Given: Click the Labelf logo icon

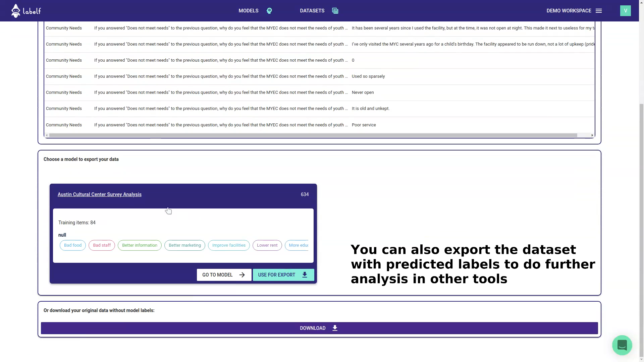Looking at the screenshot, I should tap(16, 11).
